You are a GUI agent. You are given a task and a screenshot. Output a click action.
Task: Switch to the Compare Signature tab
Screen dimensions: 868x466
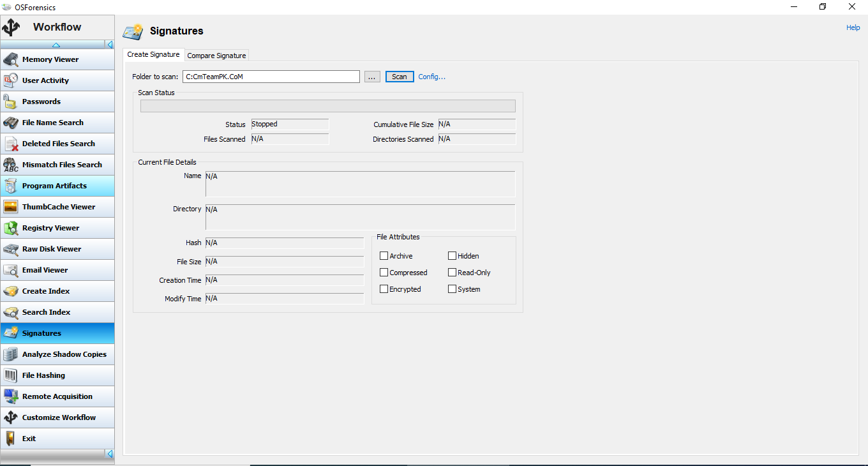216,56
